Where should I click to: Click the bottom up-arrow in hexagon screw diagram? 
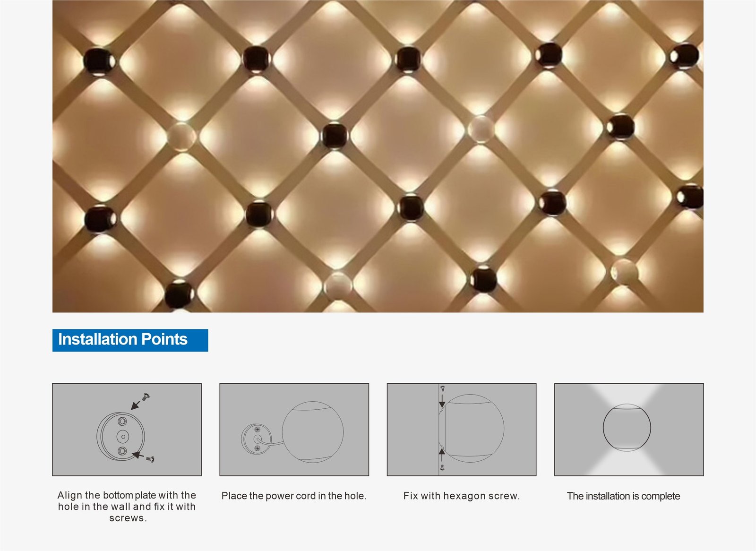(442, 456)
